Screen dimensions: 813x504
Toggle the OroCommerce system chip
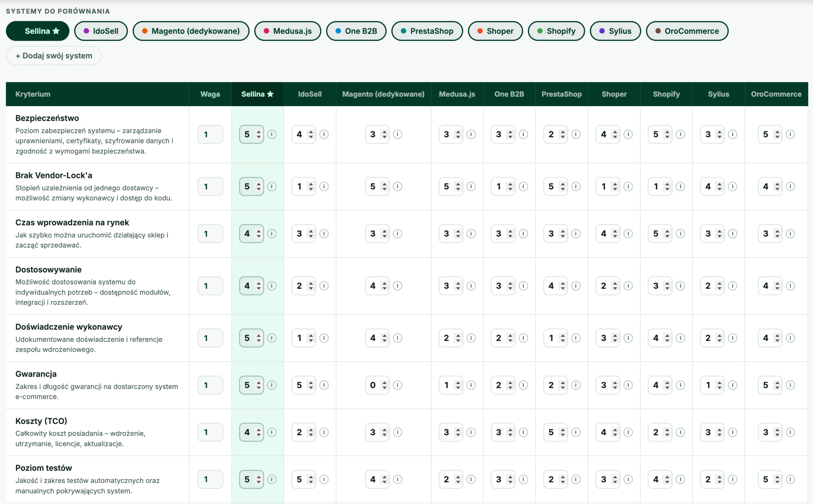[x=687, y=31]
